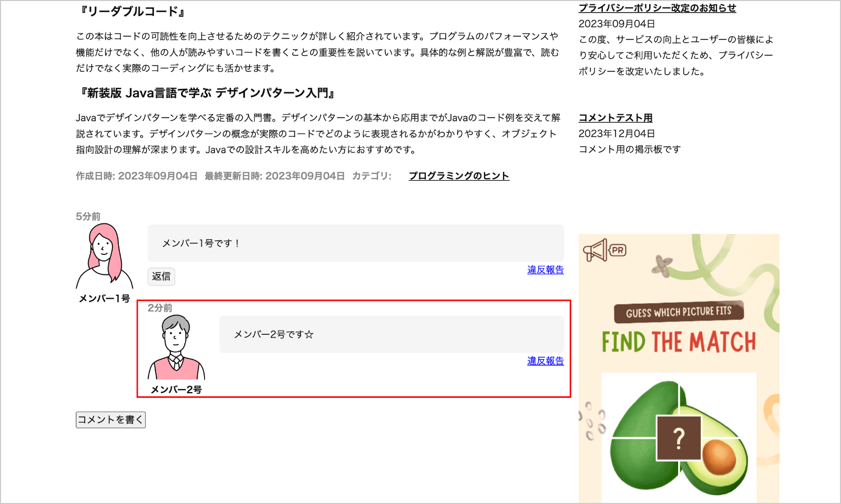Click the gray-haired メンバー2号 avatar
Viewport: 841px width, 504px height.
click(x=176, y=347)
